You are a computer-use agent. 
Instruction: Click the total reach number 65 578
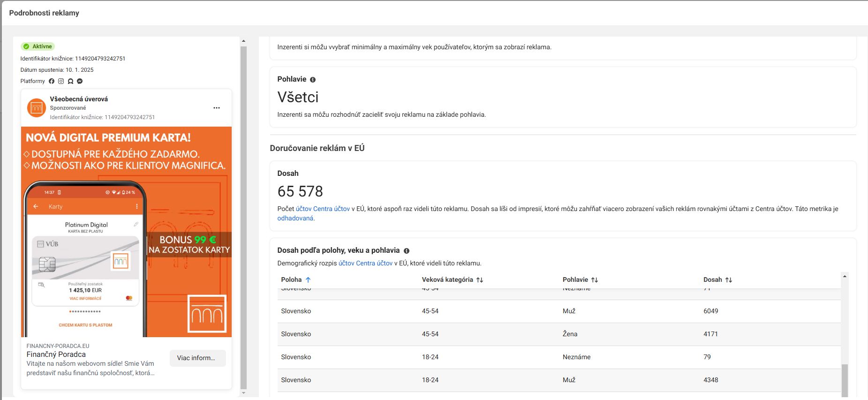coord(300,191)
